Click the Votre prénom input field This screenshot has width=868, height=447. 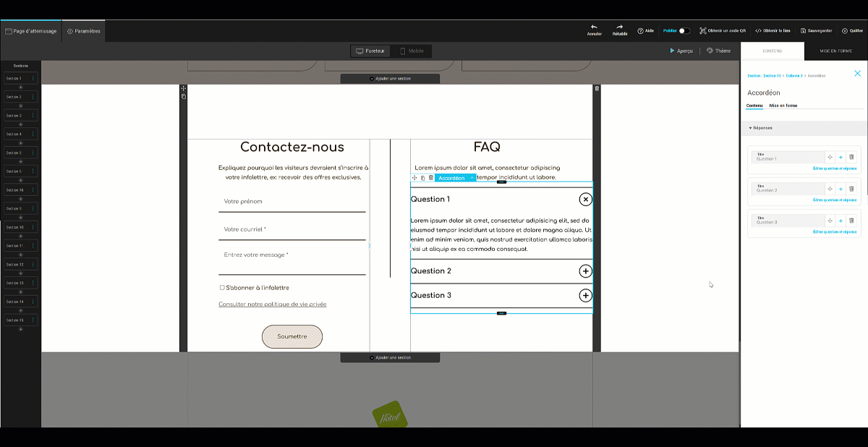coord(292,201)
